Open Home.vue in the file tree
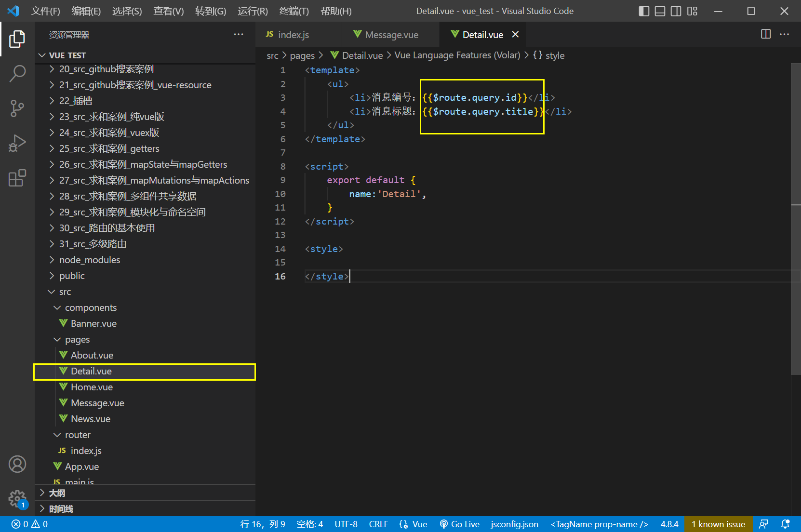Screen dimensions: 801x532 145,387
